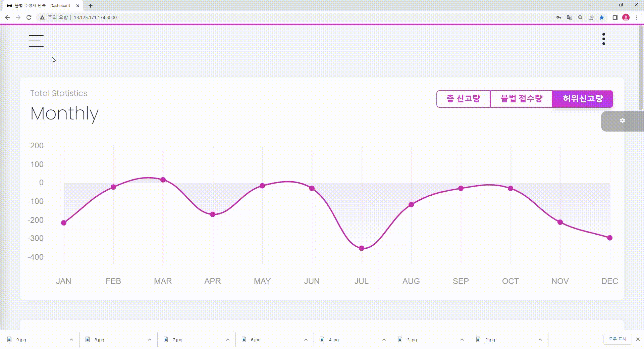Viewport: 644px width, 349px height.
Task: Click the address bar URL
Action: click(x=95, y=17)
